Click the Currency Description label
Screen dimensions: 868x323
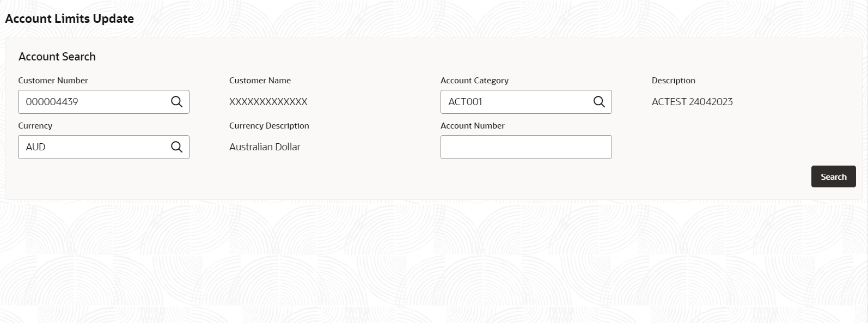click(x=269, y=126)
